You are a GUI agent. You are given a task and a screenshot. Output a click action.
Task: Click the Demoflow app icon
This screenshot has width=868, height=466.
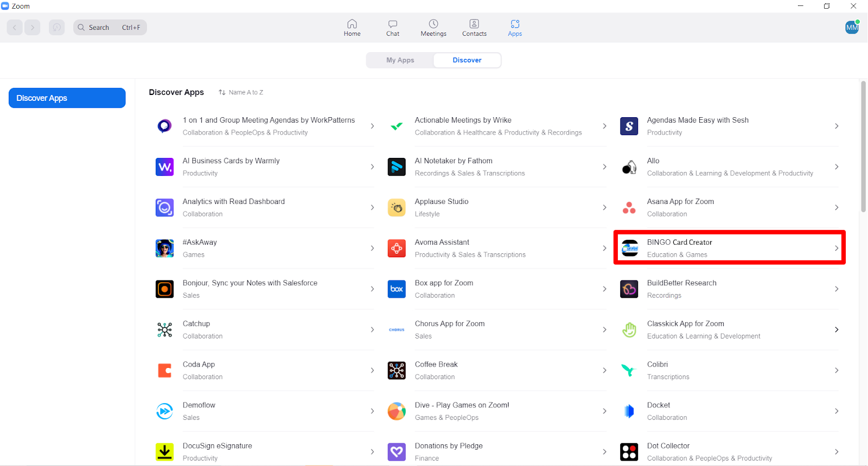[164, 411]
